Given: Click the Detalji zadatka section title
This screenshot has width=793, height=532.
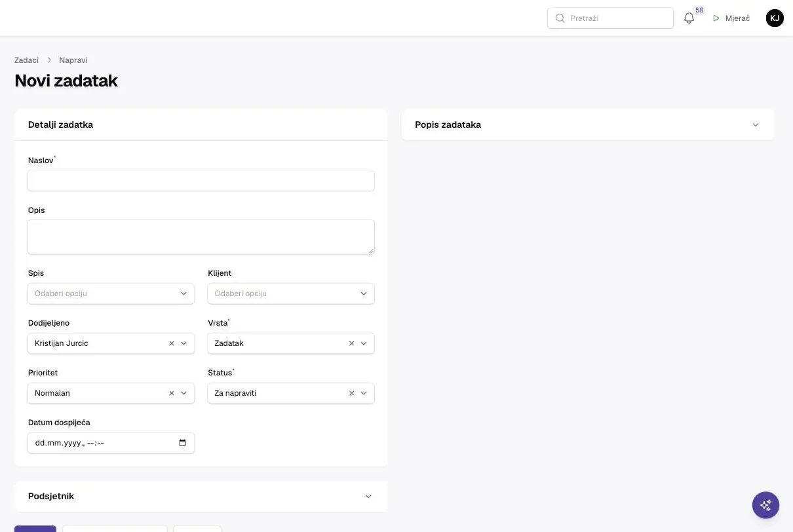Looking at the screenshot, I should (x=60, y=124).
